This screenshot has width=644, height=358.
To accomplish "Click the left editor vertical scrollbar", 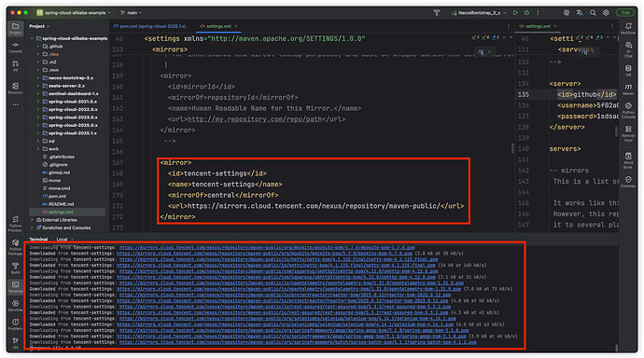I will pos(512,148).
